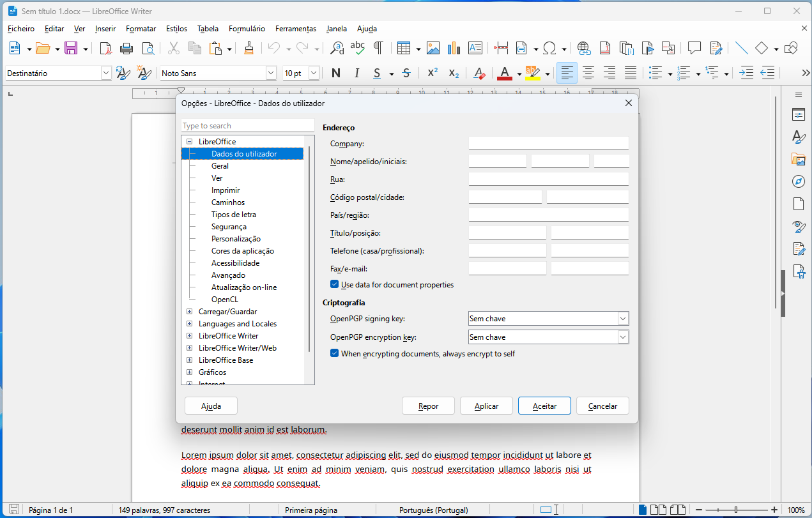Click the Align center icon

click(588, 73)
